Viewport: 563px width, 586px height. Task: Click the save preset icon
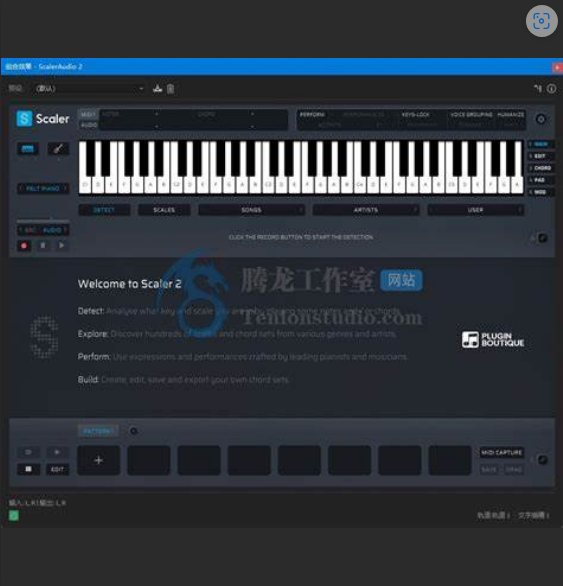click(x=157, y=89)
